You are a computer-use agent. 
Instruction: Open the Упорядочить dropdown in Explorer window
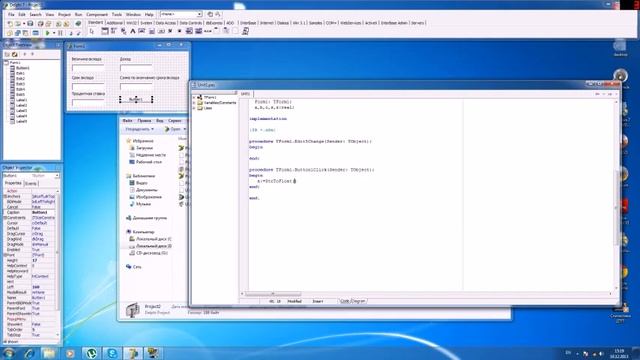click(x=139, y=129)
